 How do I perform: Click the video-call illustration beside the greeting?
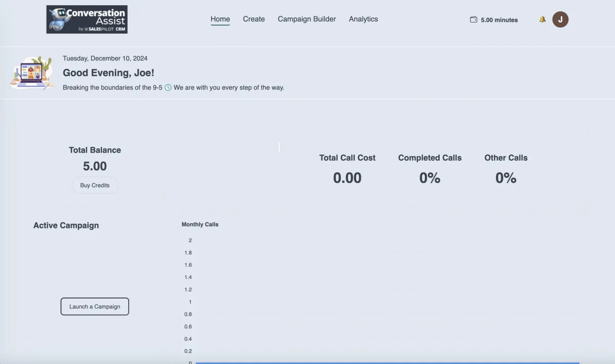point(32,73)
